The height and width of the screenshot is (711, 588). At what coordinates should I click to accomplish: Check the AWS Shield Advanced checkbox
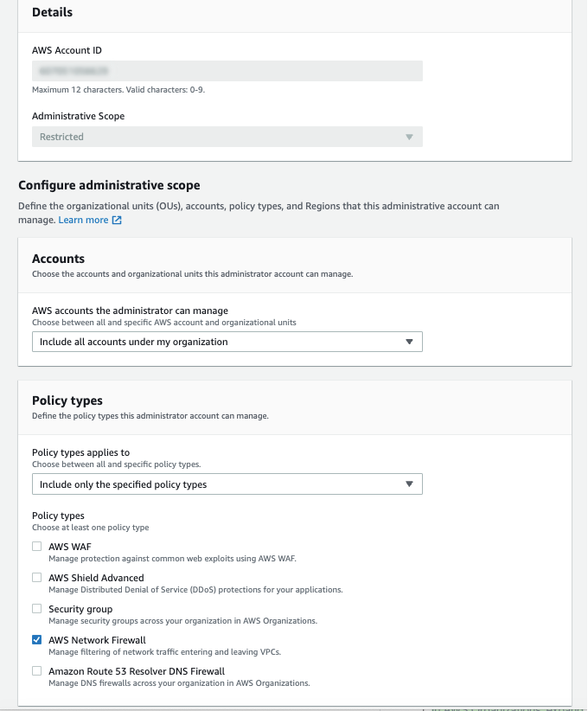[x=36, y=577]
